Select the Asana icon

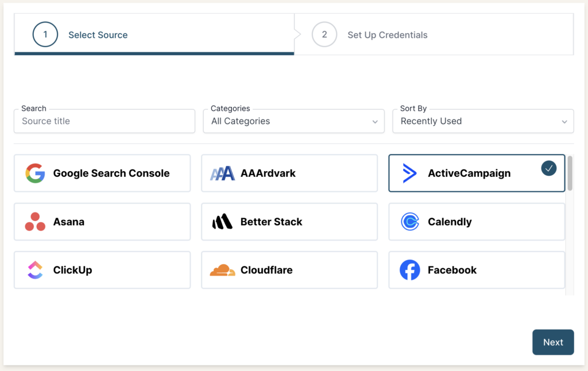coord(35,222)
